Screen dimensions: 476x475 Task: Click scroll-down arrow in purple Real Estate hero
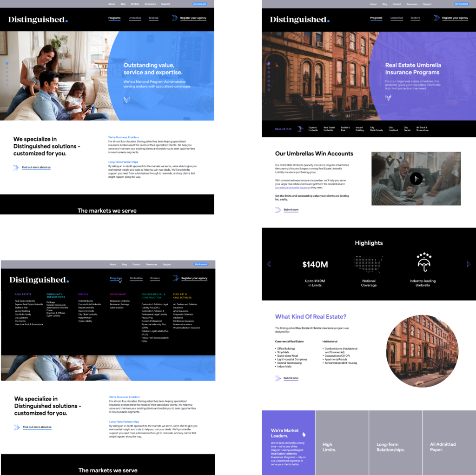point(388,98)
